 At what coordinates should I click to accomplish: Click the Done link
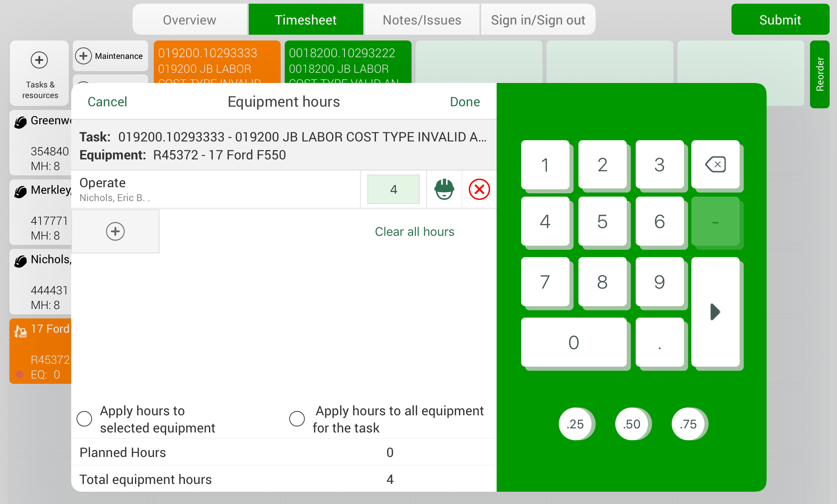tap(465, 102)
